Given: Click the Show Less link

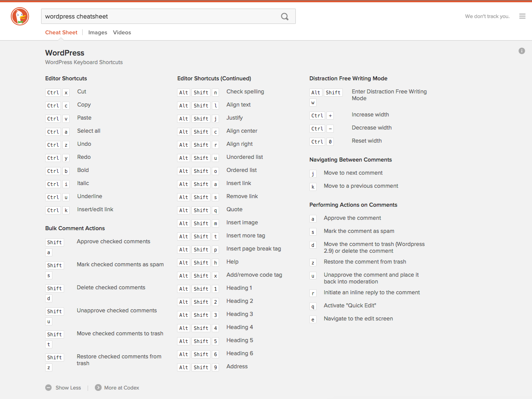Looking at the screenshot, I should click(x=68, y=388).
